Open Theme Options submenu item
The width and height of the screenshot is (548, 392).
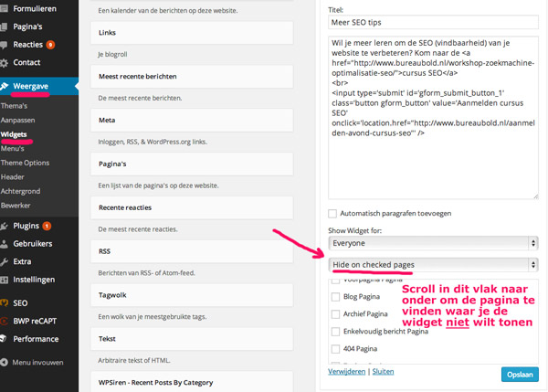(x=25, y=163)
